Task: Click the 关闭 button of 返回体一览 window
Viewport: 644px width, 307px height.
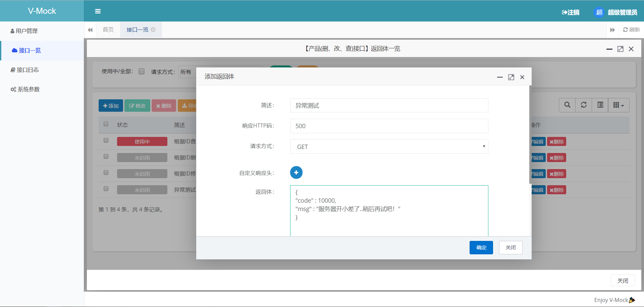Action: pyautogui.click(x=623, y=280)
